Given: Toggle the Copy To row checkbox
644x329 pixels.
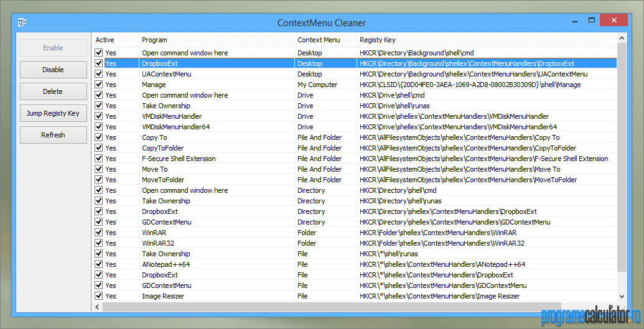Looking at the screenshot, I should tap(98, 137).
